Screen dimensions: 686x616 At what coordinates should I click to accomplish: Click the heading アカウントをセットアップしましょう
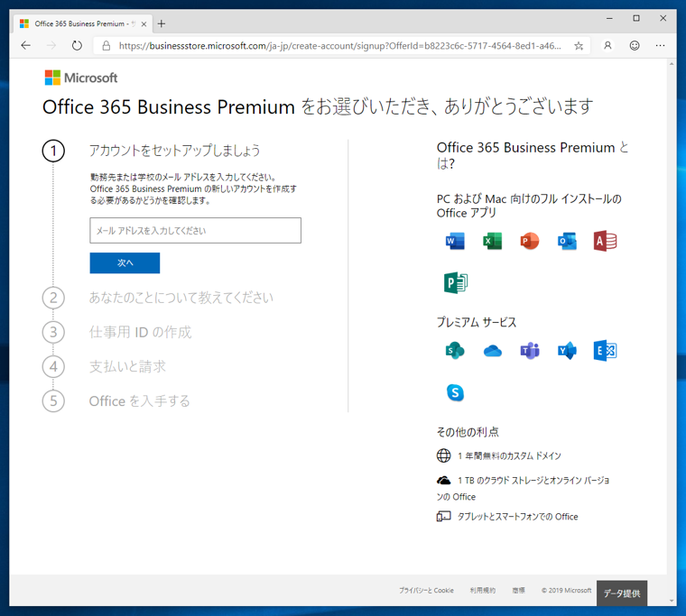[x=174, y=151]
